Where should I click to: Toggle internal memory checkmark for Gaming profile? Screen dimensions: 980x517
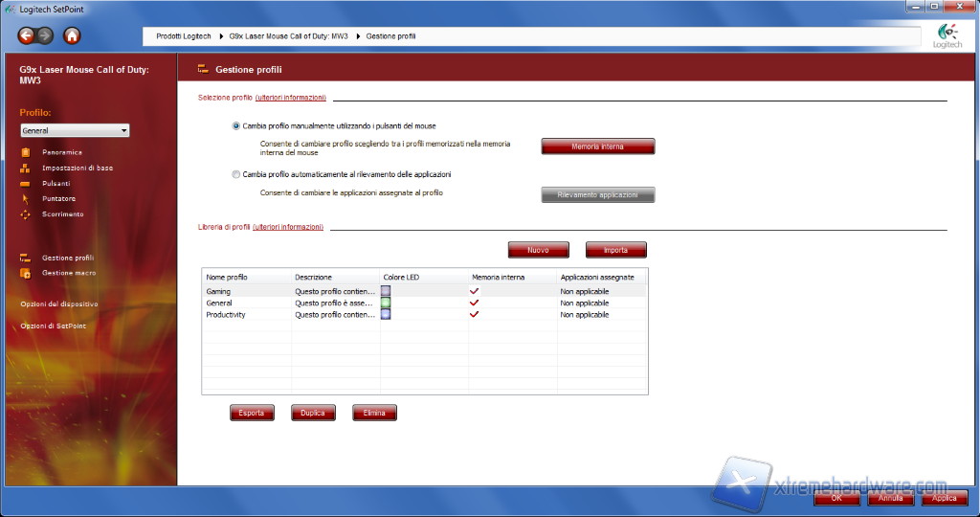[x=475, y=291]
